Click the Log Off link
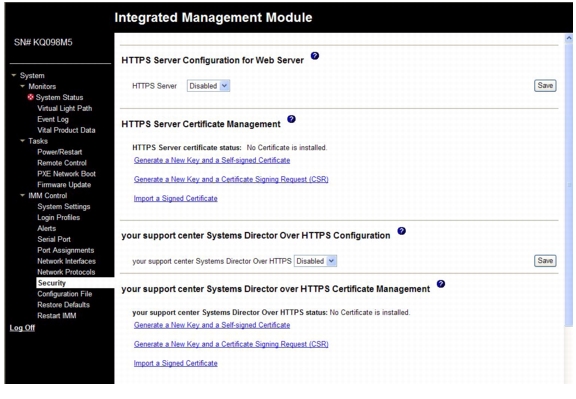 (22, 328)
